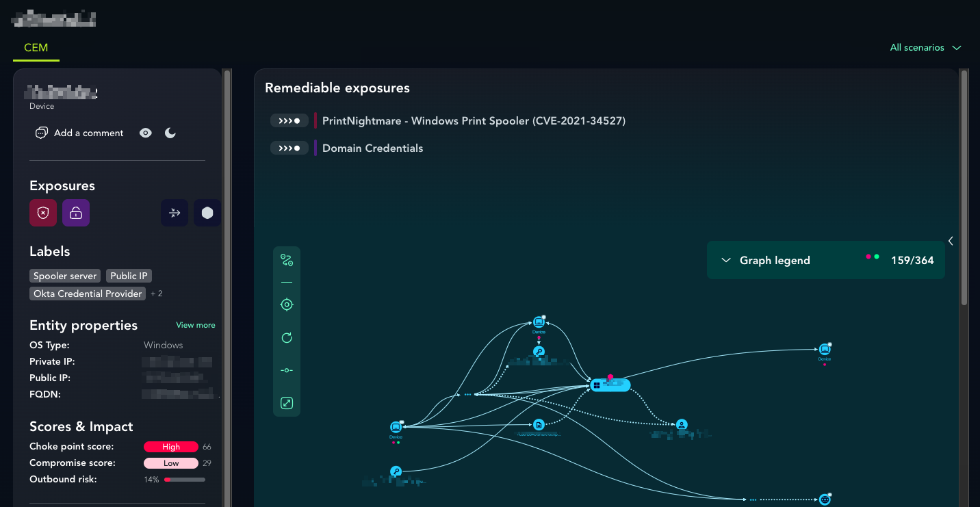Toggle the PrintNightmare exposure path pill

(289, 121)
